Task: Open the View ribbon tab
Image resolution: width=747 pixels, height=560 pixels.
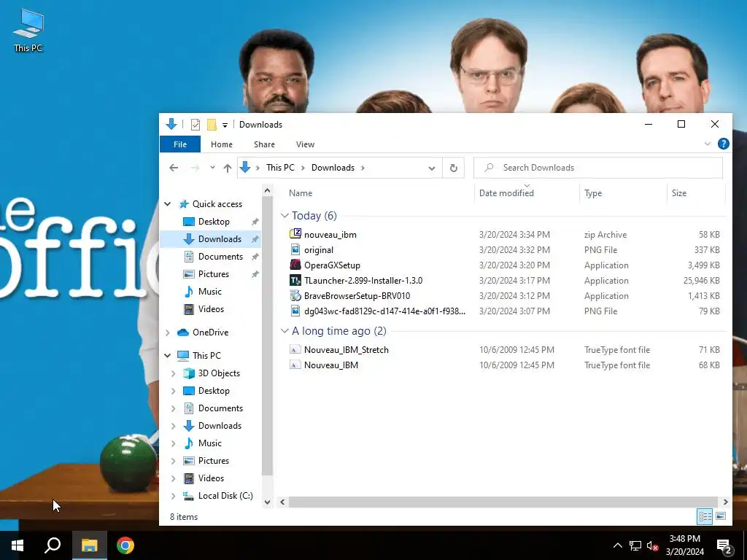Action: [305, 144]
